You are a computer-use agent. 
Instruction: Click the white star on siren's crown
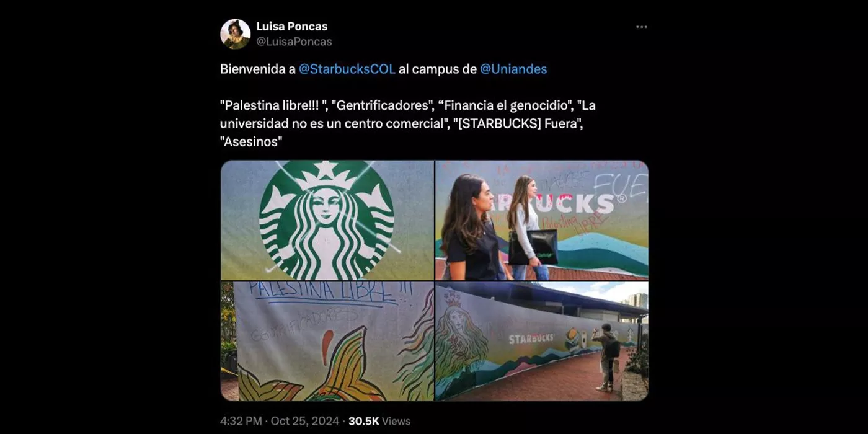327,170
